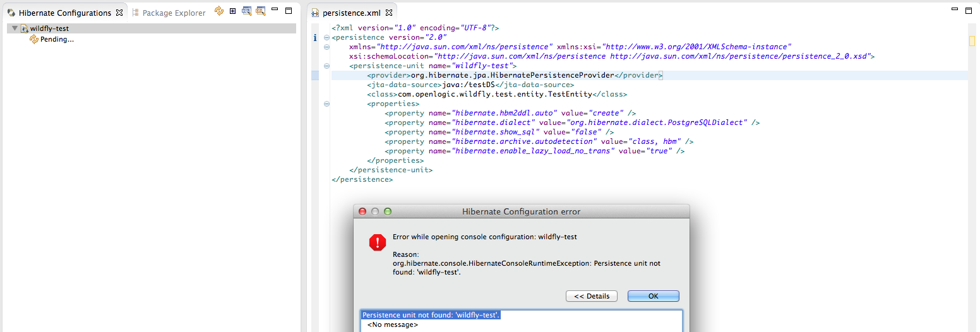Fold the persistence-unit element

[x=326, y=66]
